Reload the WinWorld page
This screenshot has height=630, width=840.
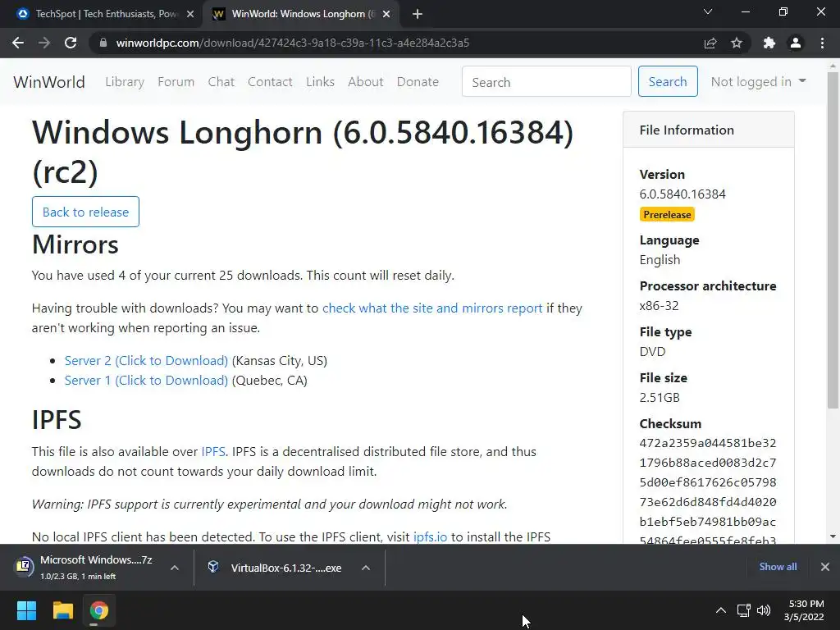tap(71, 43)
